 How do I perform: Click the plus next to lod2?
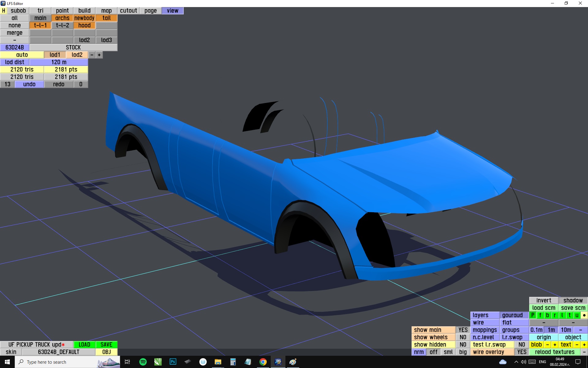[x=99, y=55]
